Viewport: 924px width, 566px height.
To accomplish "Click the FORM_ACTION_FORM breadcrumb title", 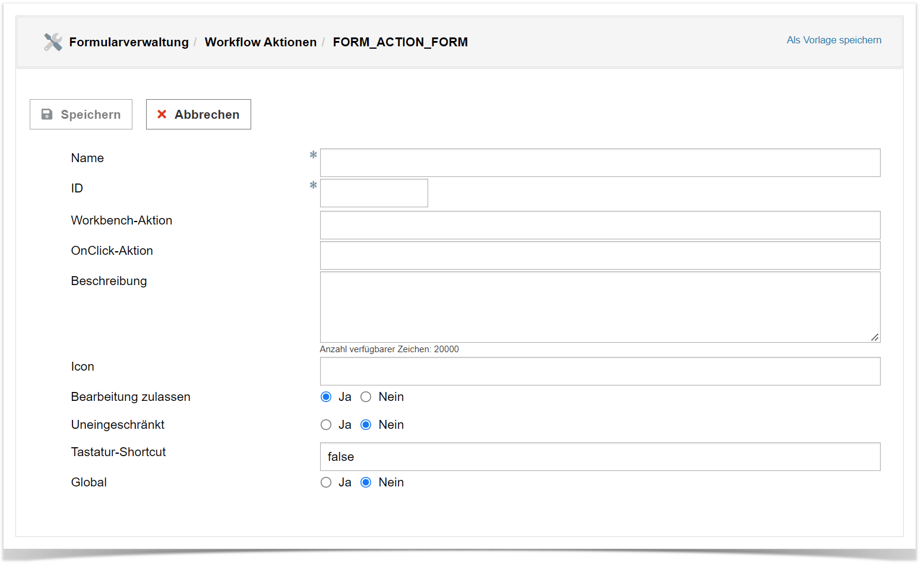I will click(x=400, y=42).
